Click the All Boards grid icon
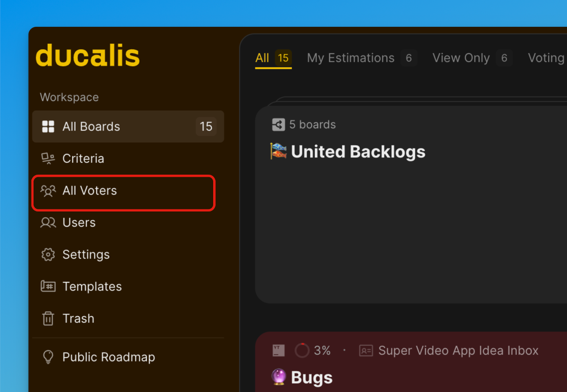 coord(48,126)
